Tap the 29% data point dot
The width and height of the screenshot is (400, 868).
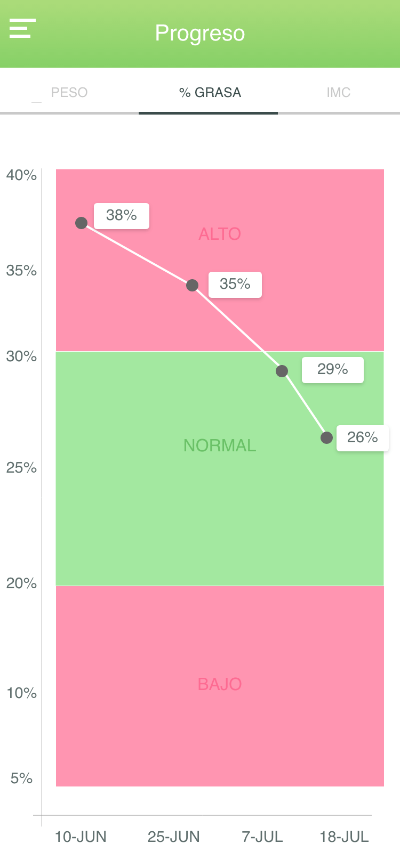[282, 371]
